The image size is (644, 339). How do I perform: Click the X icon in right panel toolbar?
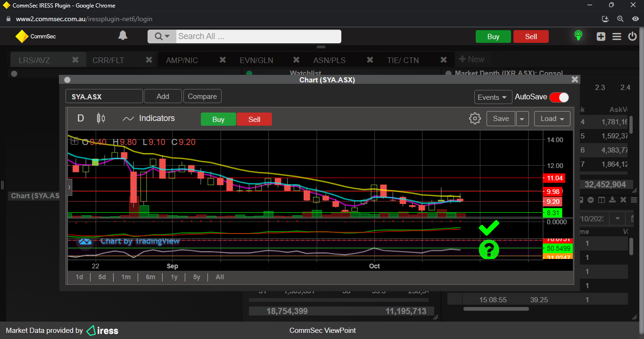point(623,200)
